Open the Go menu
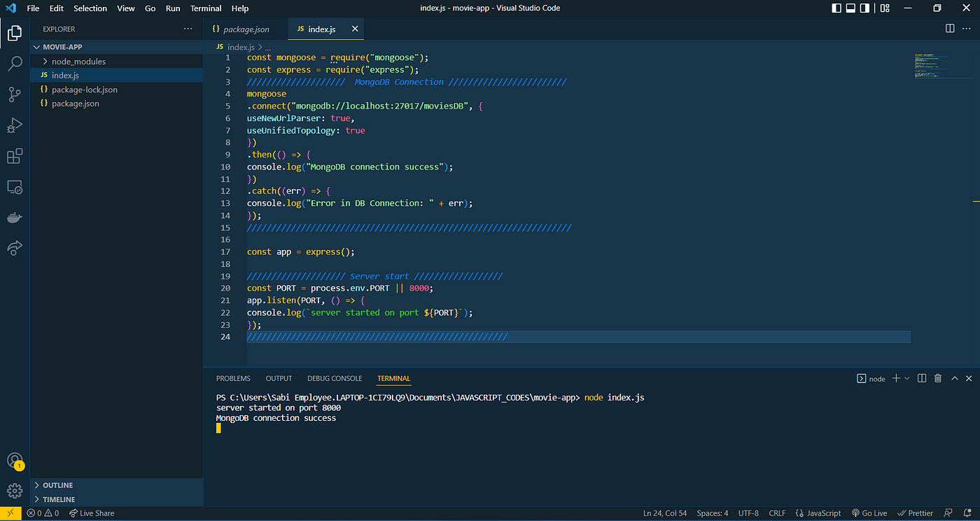980x521 pixels. (150, 8)
